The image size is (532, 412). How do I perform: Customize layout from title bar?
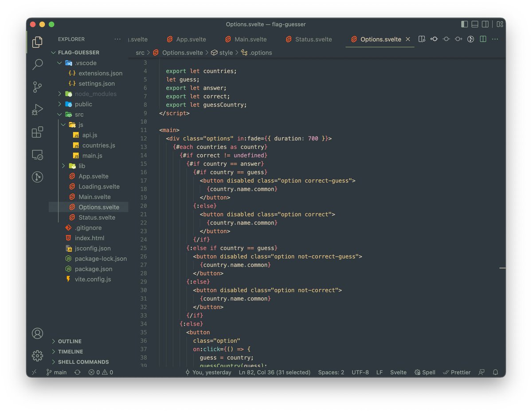[500, 24]
